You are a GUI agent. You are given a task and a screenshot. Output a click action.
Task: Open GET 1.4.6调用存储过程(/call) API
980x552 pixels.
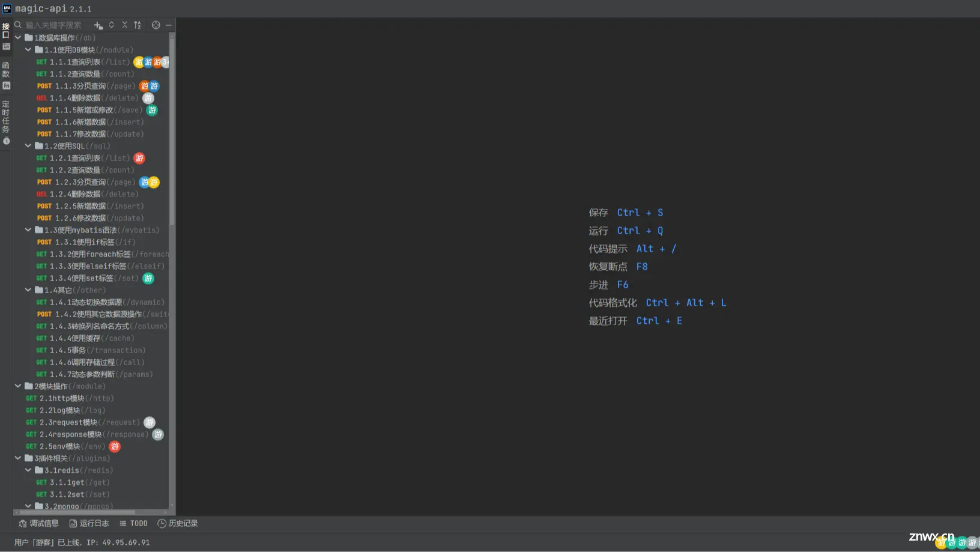[90, 362]
